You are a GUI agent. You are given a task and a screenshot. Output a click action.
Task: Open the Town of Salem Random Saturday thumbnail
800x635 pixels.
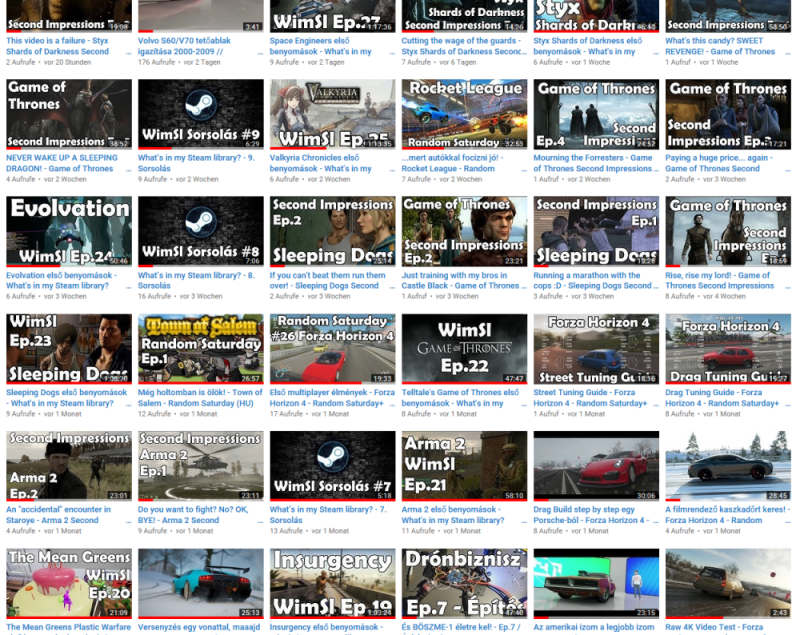pos(201,348)
